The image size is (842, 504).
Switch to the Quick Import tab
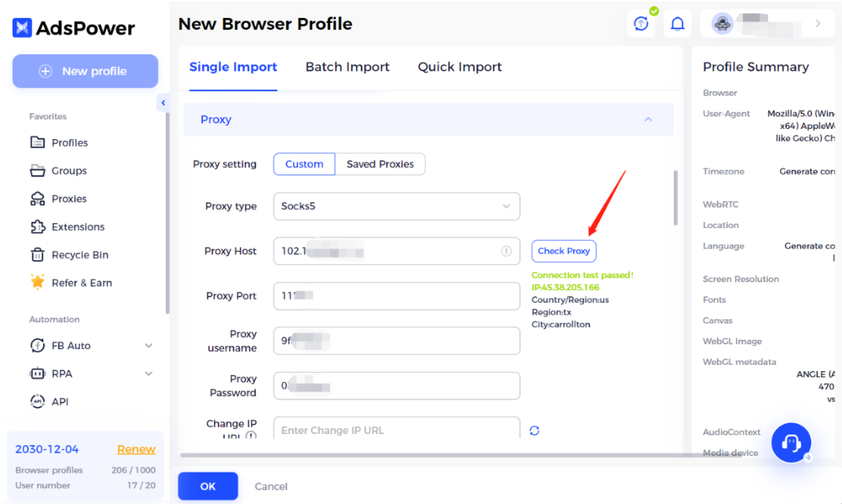tap(460, 67)
